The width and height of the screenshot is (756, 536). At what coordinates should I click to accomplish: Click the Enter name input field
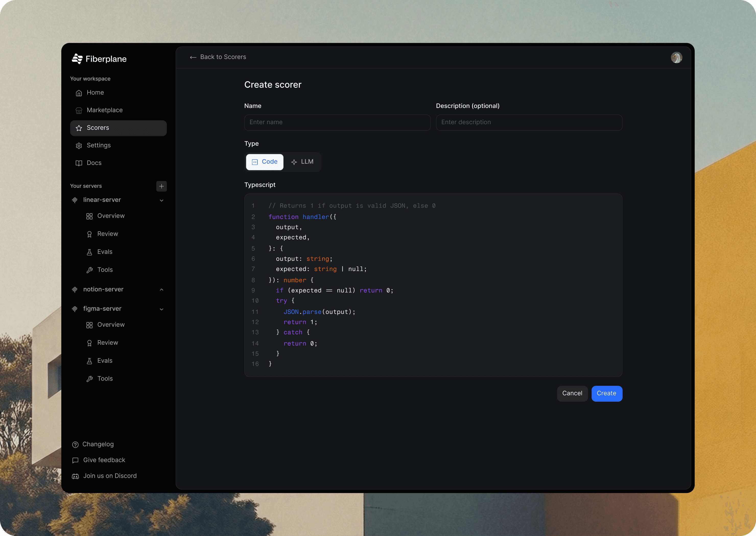[x=337, y=123]
